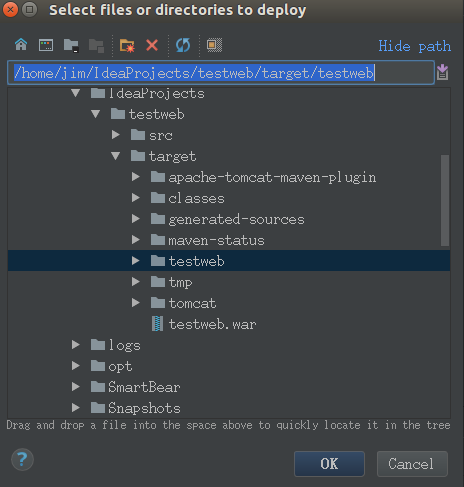Screen dimensions: 464x487
Task: Confirm selection with OK button
Action: [x=329, y=464]
